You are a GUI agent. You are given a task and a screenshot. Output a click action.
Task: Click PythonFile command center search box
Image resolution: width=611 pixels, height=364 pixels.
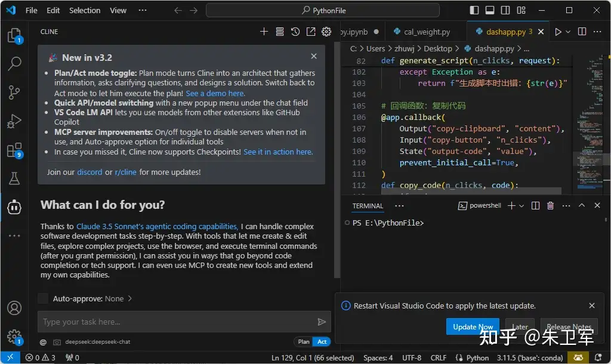click(x=323, y=10)
